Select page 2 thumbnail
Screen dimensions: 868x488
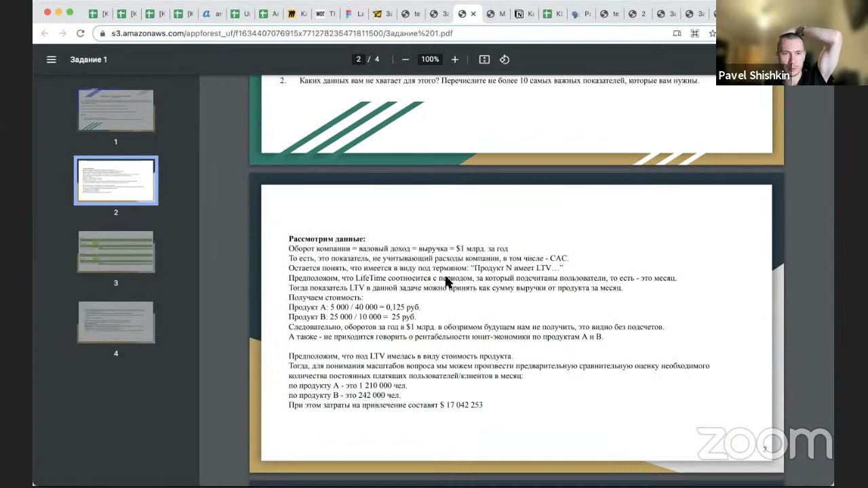click(116, 180)
